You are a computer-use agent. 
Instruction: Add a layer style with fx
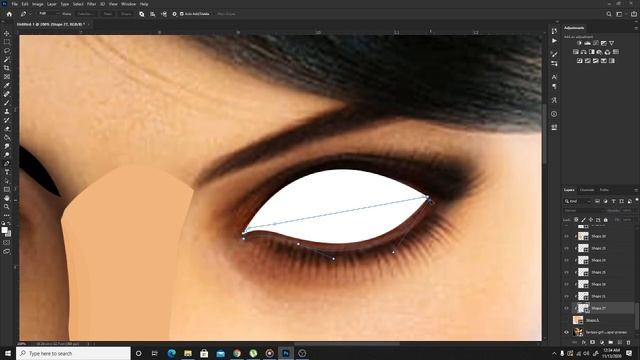[584, 342]
